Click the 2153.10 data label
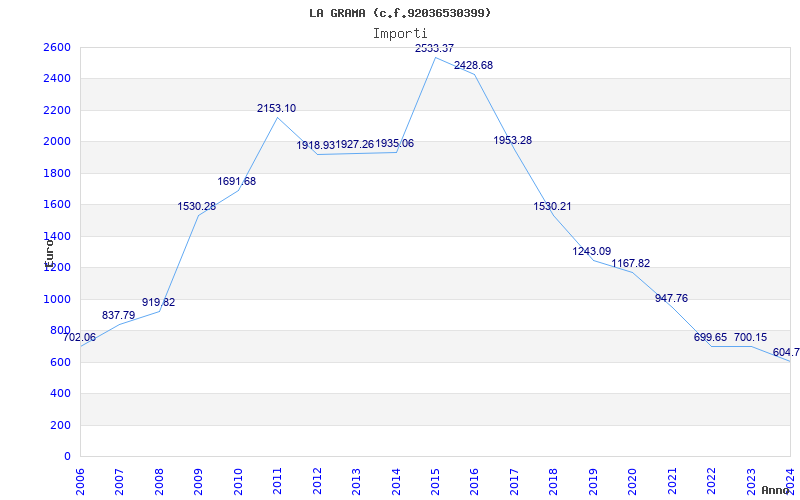The image size is (800, 500). coord(277,108)
